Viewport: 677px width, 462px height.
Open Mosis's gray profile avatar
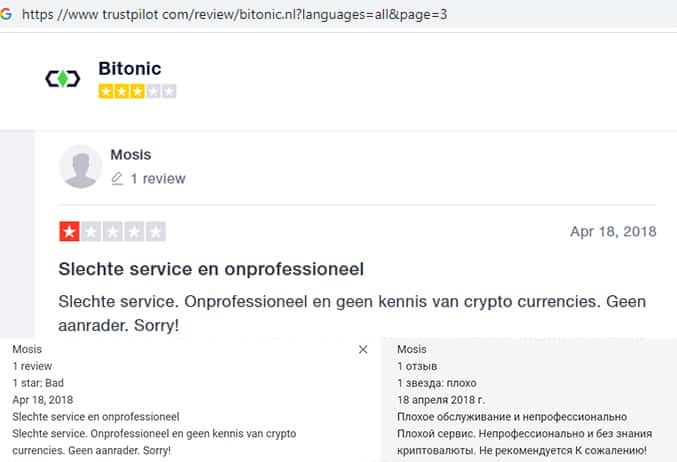click(81, 166)
